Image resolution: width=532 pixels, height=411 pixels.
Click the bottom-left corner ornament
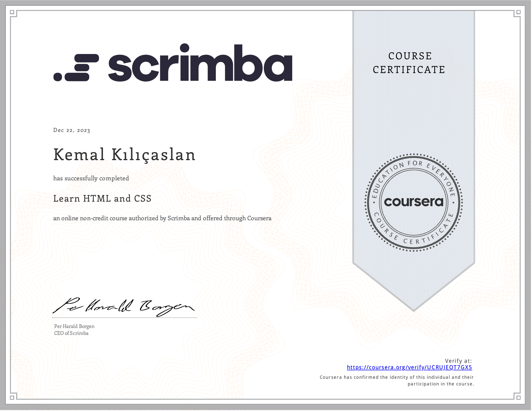12,397
